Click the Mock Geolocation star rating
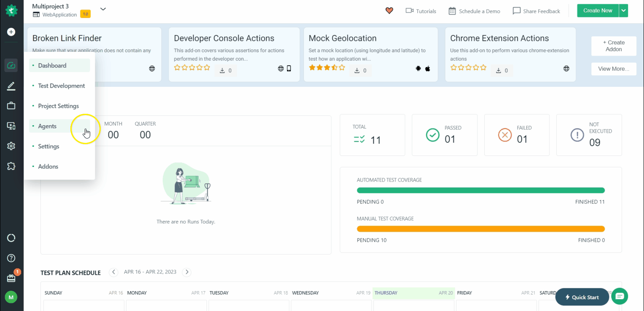The height and width of the screenshot is (311, 644). point(327,67)
